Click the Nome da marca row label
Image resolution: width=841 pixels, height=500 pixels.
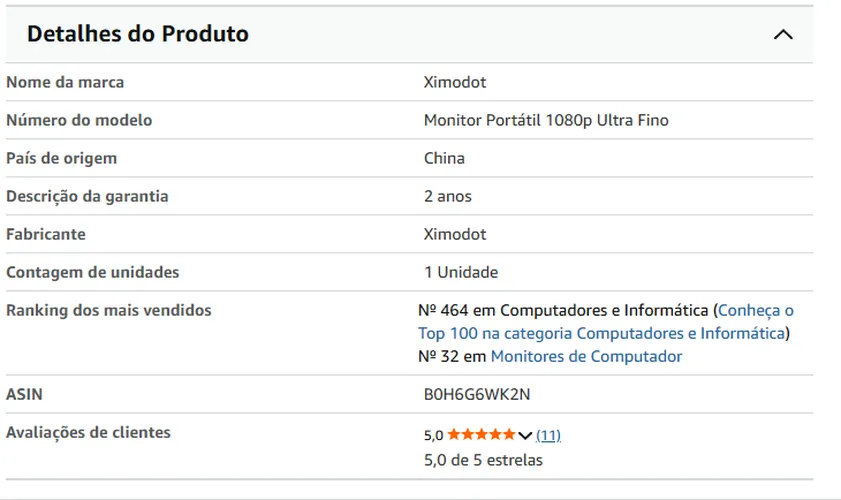[x=65, y=82]
